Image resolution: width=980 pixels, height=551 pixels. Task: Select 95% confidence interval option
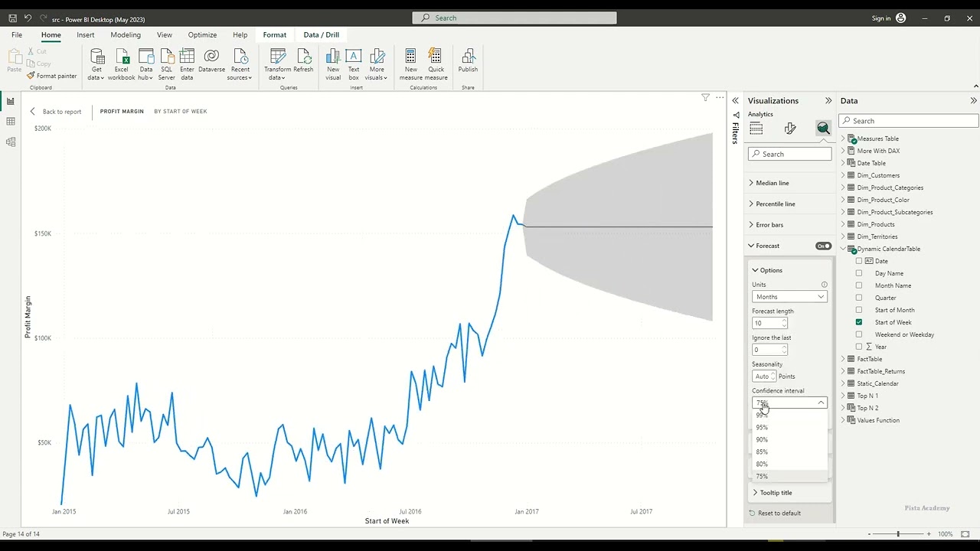point(789,428)
